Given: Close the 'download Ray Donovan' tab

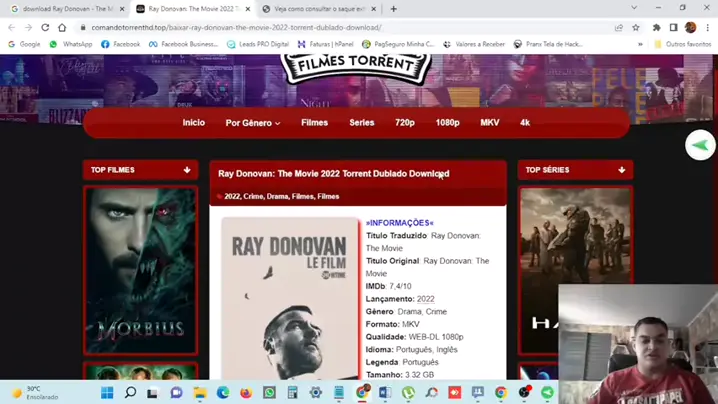Looking at the screenshot, I should tap(122, 9).
